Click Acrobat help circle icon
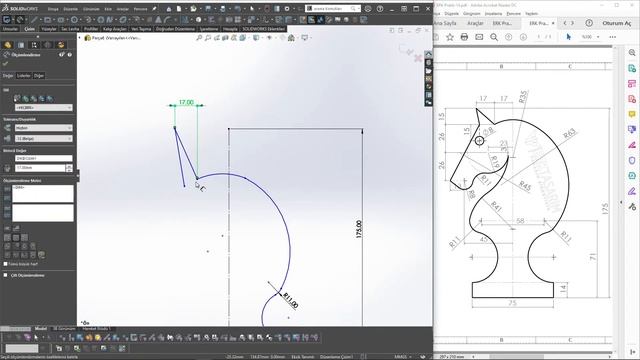This screenshot has height=360, width=640. coord(589,23)
